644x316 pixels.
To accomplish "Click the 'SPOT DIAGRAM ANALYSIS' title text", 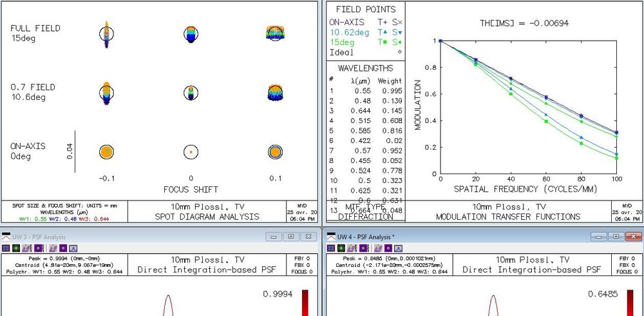I will [207, 217].
